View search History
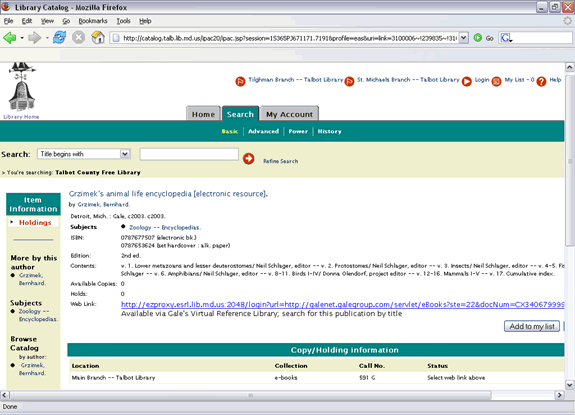This screenshot has height=415, width=575. click(329, 131)
